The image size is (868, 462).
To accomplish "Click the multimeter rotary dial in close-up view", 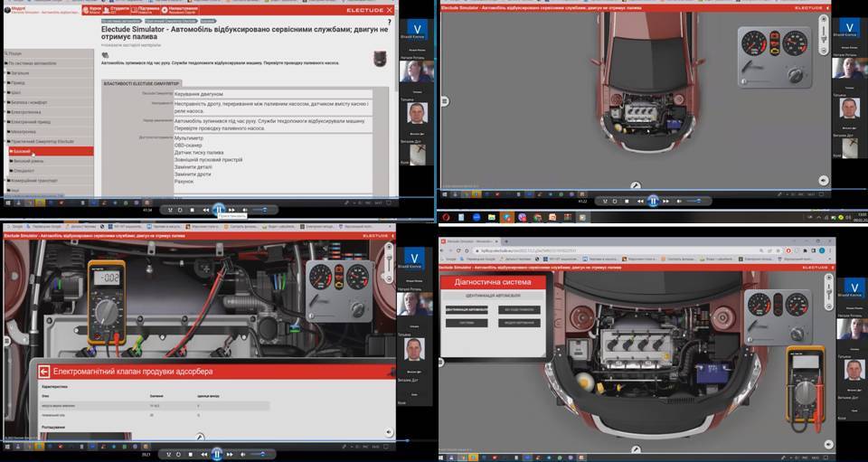I will tap(107, 313).
